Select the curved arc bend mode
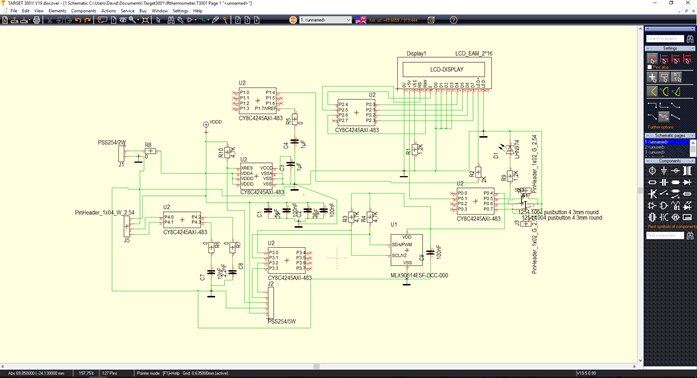 click(x=665, y=91)
